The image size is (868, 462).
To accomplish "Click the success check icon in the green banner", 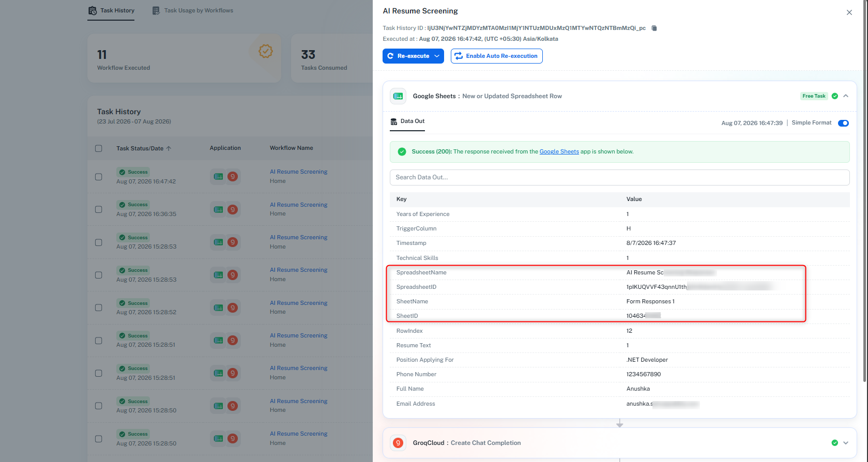I will 402,151.
